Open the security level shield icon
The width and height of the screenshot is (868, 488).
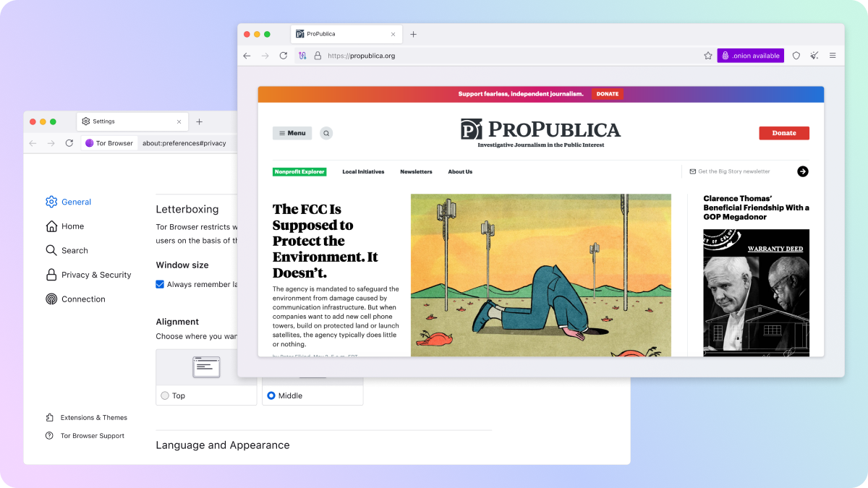(796, 56)
